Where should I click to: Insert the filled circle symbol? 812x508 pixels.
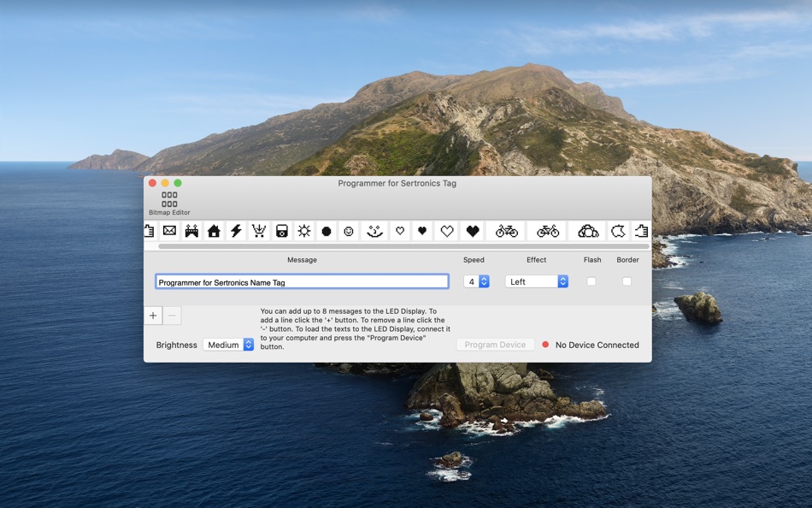327,231
